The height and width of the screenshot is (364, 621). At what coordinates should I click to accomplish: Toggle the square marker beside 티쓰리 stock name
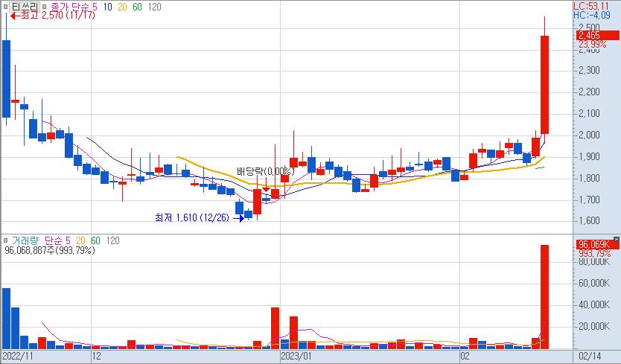coord(5,7)
